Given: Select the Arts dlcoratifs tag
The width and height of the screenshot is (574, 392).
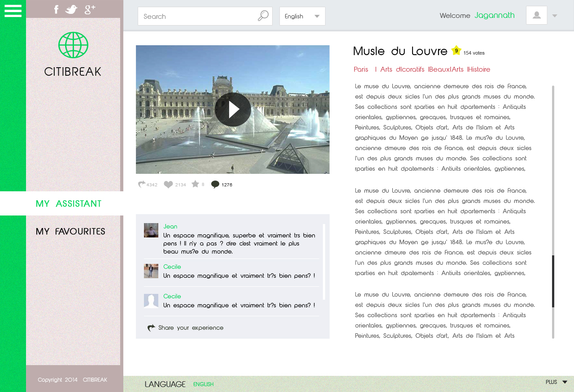Looking at the screenshot, I should (402, 69).
